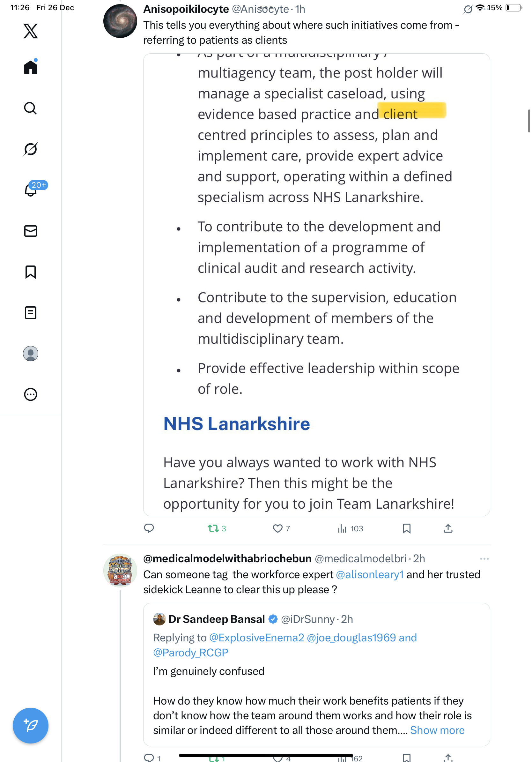This screenshot has width=532, height=762.
Task: Open Grok from the sidebar
Action: 31,149
